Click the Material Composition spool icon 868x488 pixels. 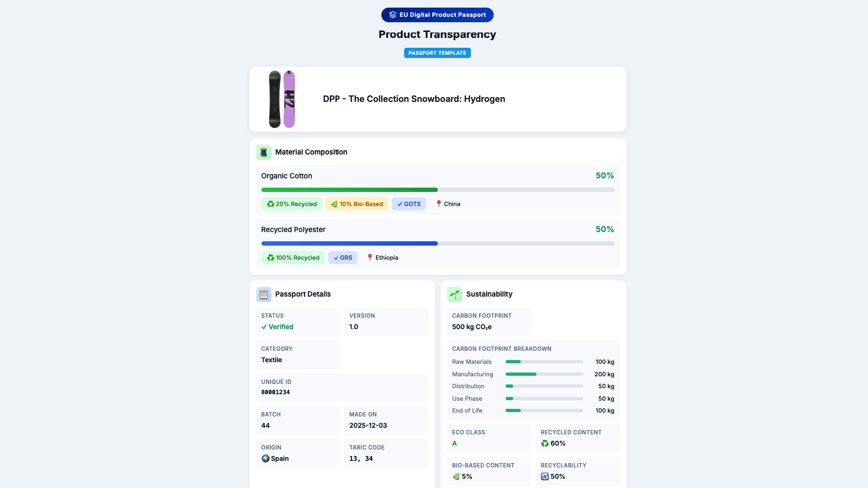pos(264,152)
